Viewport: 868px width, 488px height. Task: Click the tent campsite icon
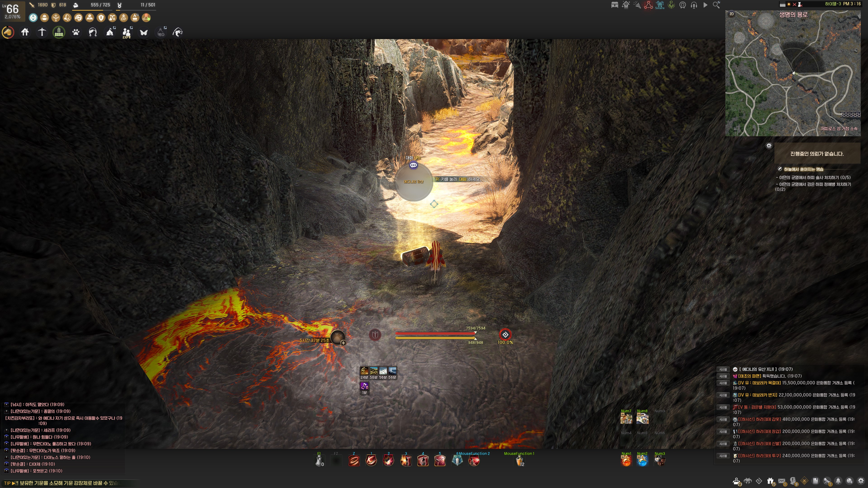coord(110,32)
